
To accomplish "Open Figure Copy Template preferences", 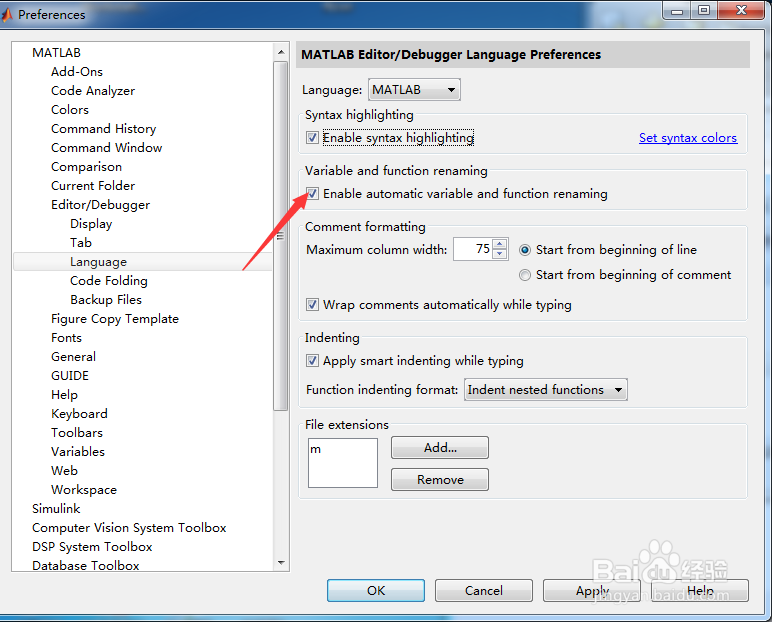I will coord(115,319).
